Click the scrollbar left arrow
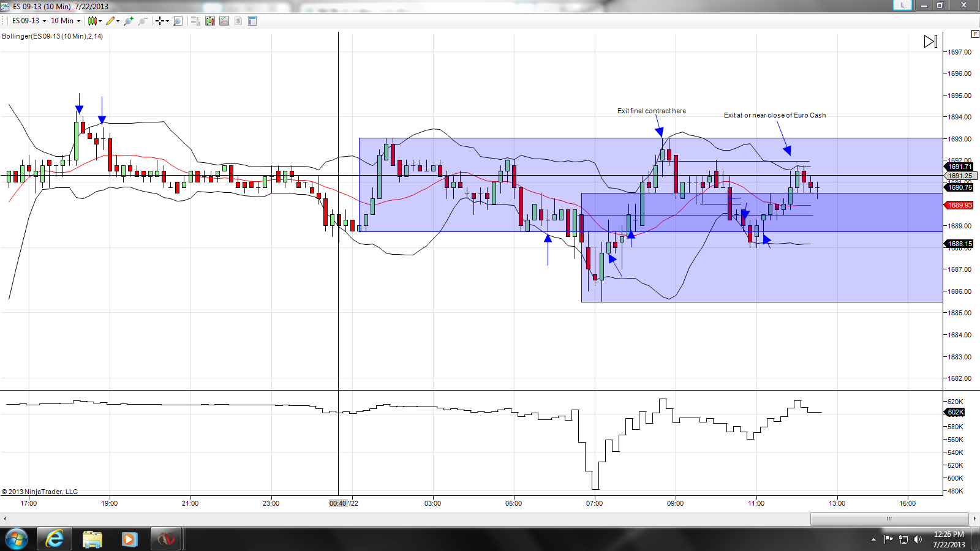The image size is (980, 551). [x=5, y=519]
